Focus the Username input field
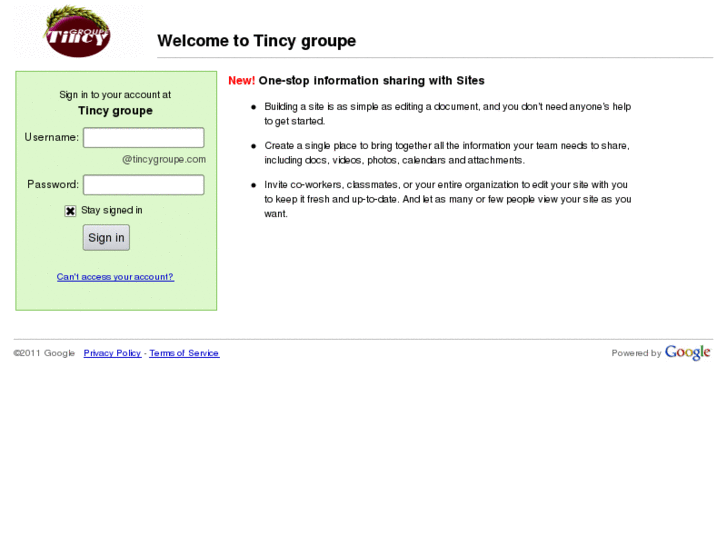This screenshot has height=545, width=727. [x=144, y=138]
